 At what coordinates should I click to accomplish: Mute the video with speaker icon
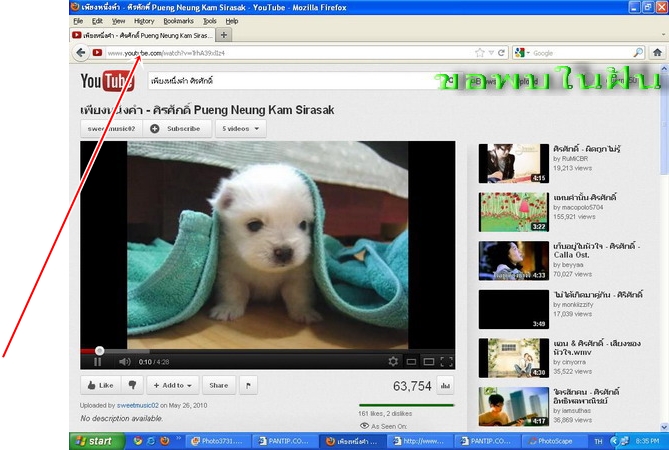point(124,362)
